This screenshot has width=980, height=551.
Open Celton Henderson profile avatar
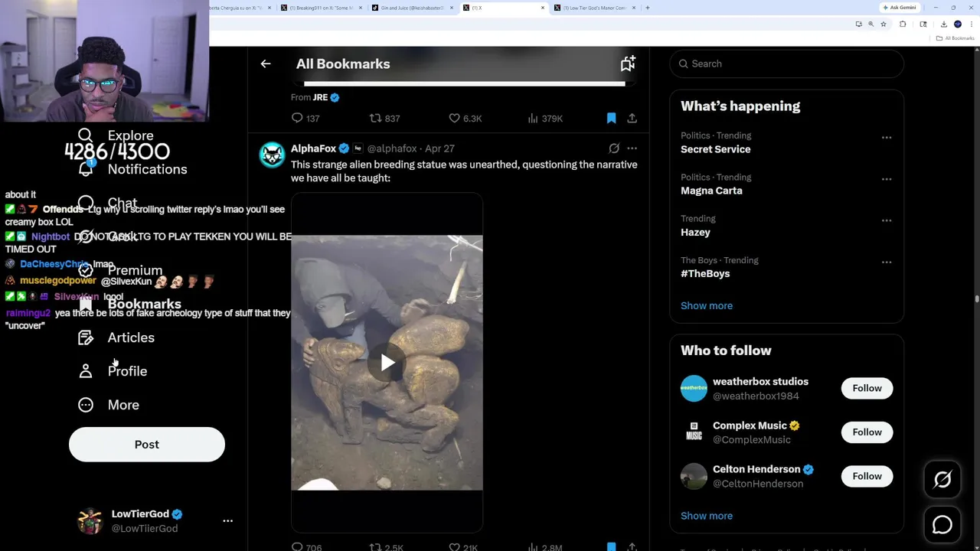694,476
